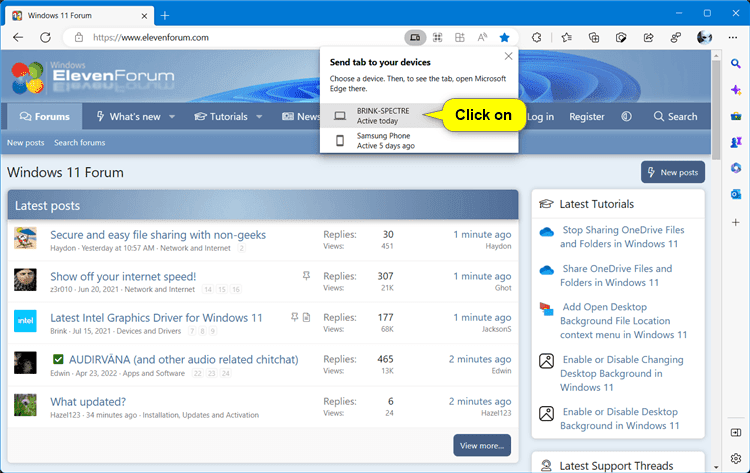Open the forum Search button
Image resolution: width=750 pixels, height=473 pixels.
pos(675,116)
